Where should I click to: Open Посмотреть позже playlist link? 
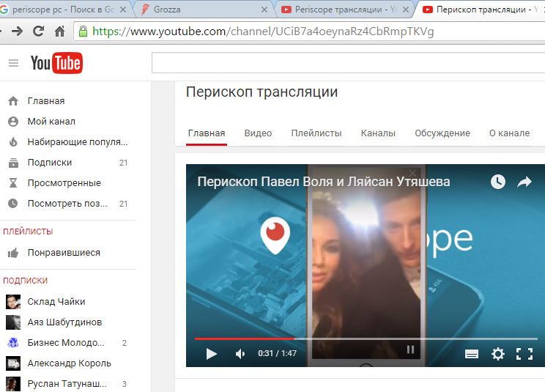click(x=68, y=203)
